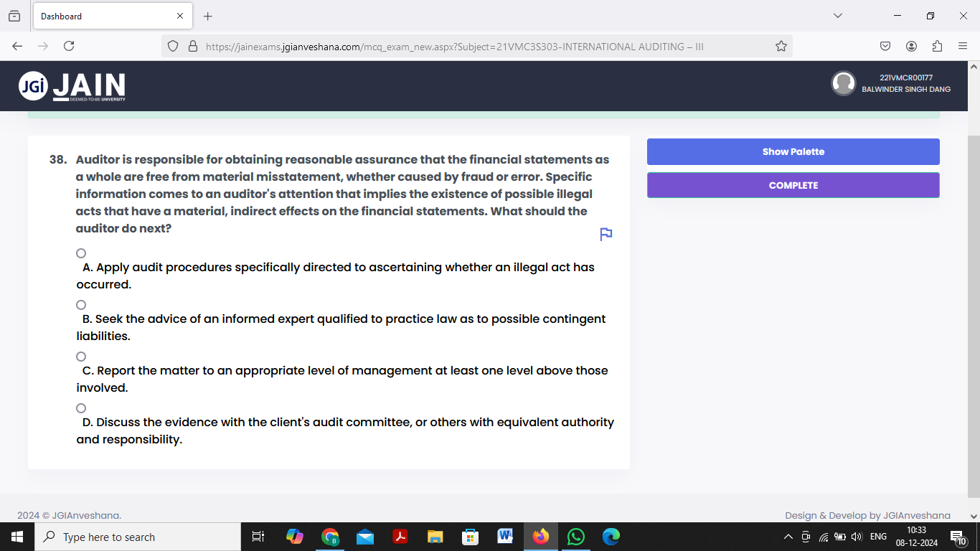
Task: Click the Show Palette button
Action: pos(793,151)
